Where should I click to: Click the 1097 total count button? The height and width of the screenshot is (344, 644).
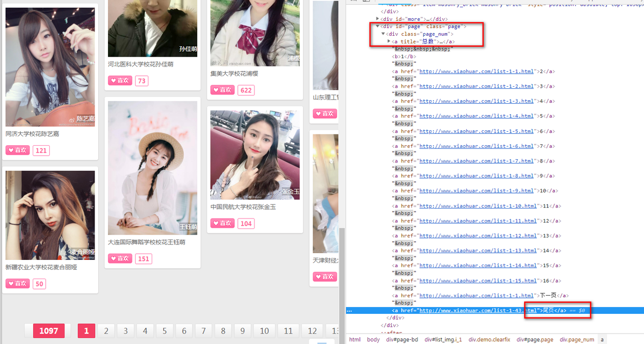(x=49, y=331)
